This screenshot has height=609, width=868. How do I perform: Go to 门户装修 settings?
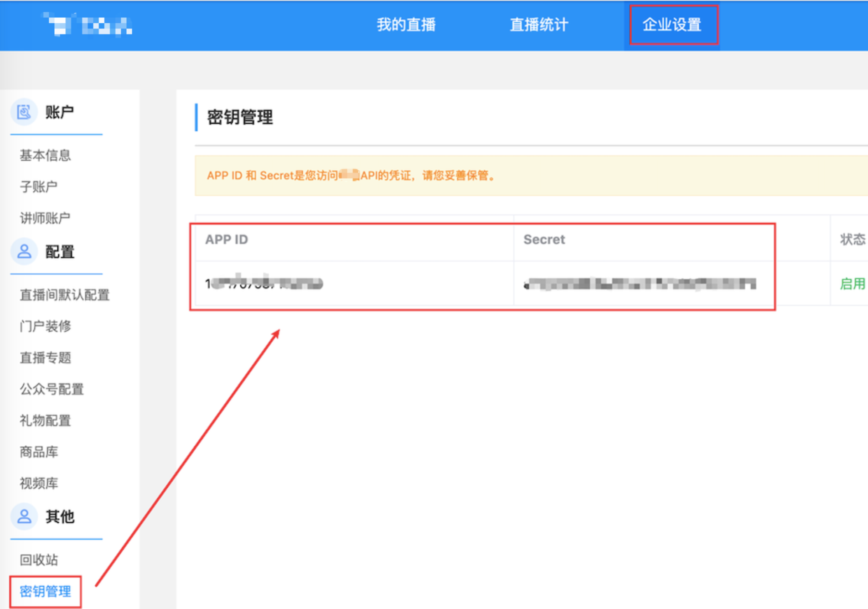coord(45,326)
